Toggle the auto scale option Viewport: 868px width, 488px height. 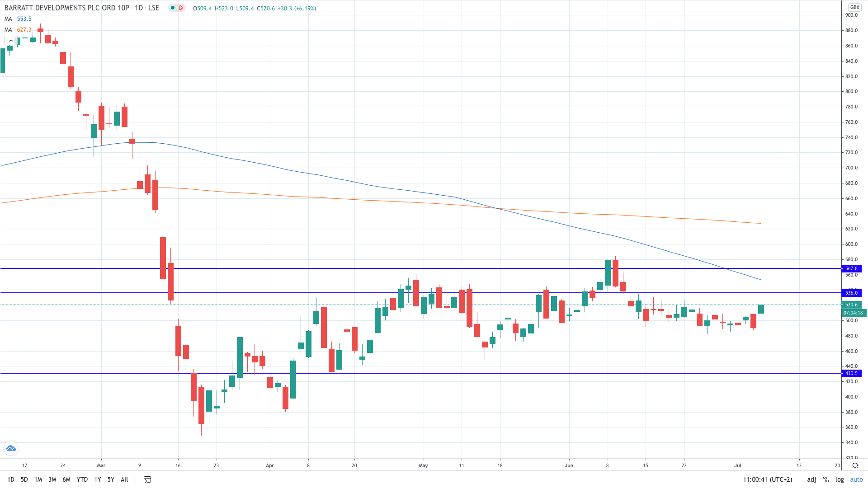[x=856, y=479]
